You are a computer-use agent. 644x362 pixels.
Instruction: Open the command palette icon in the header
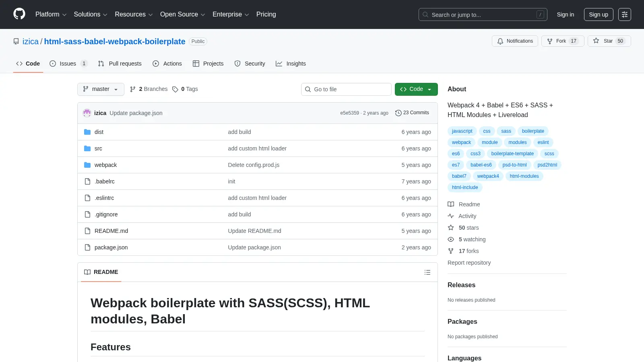pyautogui.click(x=625, y=14)
